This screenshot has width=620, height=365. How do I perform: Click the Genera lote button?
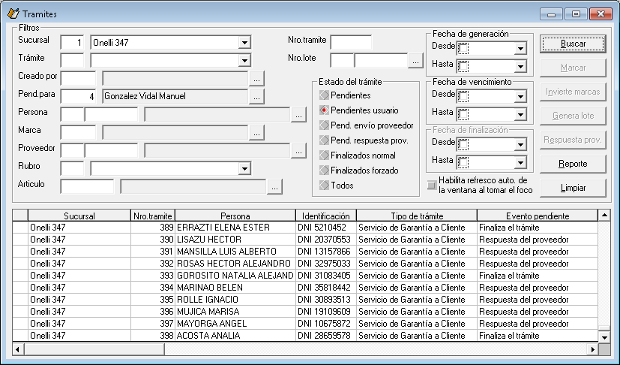[x=573, y=116]
